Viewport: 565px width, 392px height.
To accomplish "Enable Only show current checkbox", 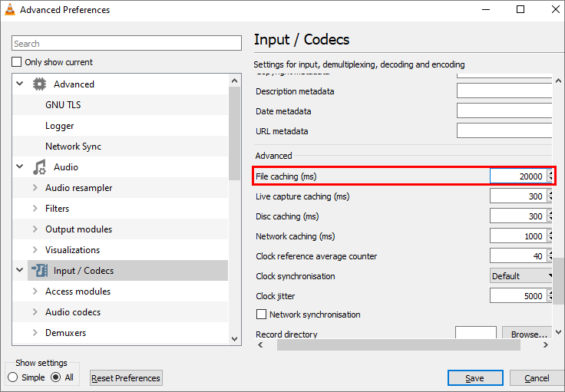I will pyautogui.click(x=17, y=62).
